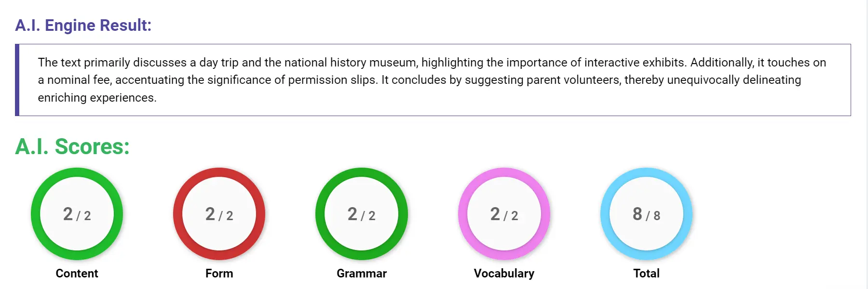Click the Content label below its score
Image resolution: width=868 pixels, height=289 pixels.
pos(77,273)
